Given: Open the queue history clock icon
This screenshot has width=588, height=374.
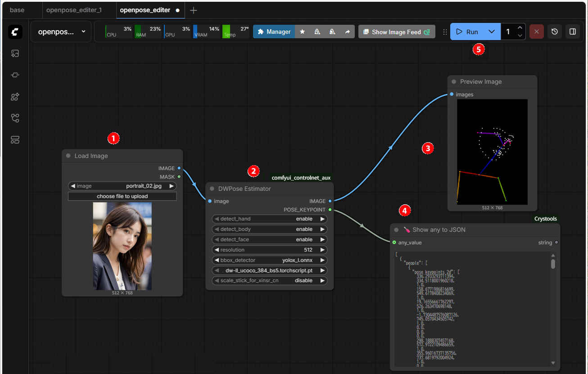Looking at the screenshot, I should [555, 32].
